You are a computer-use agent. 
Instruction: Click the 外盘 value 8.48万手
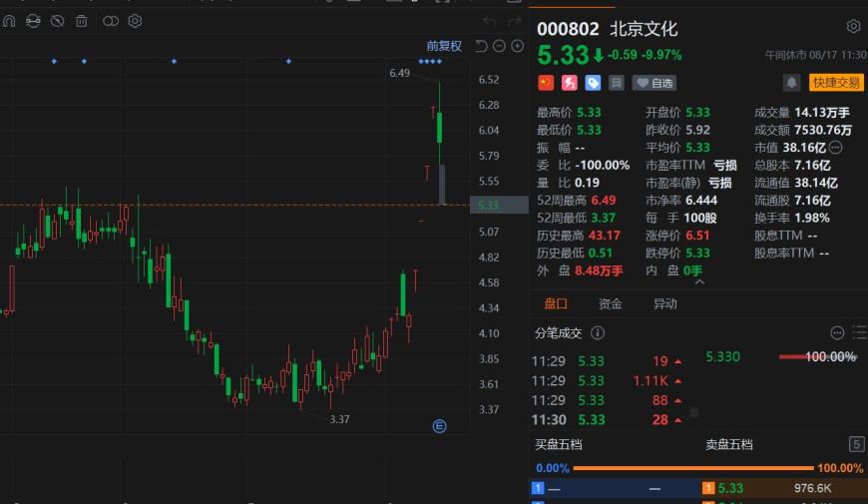click(599, 270)
